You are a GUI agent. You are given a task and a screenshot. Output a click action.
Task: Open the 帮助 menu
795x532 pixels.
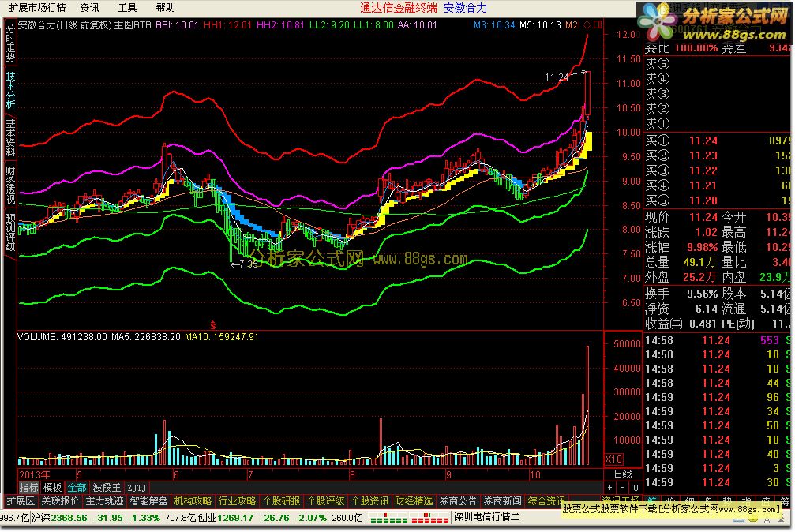point(165,8)
